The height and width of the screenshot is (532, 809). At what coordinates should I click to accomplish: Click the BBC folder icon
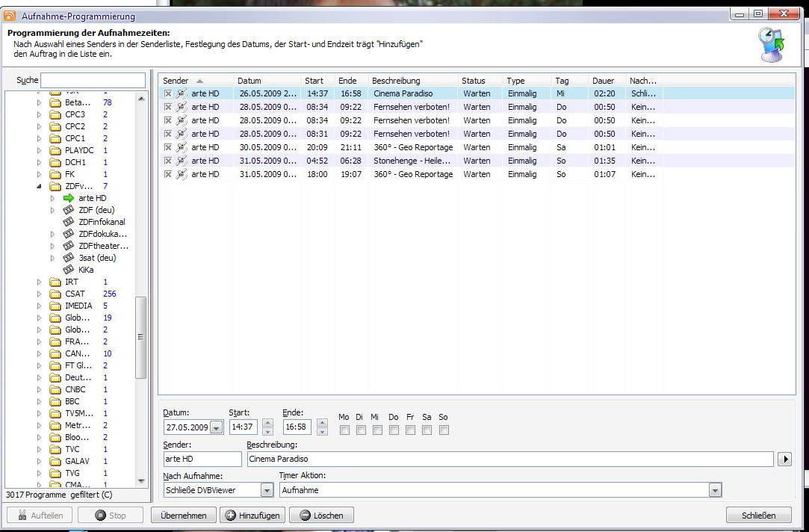55,401
